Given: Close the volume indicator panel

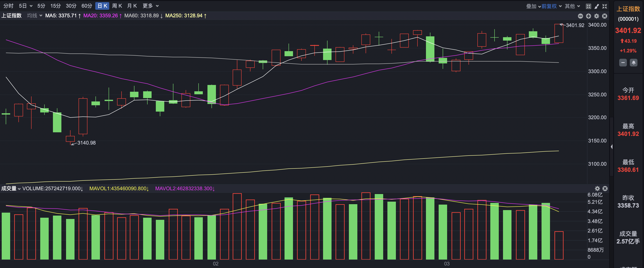Looking at the screenshot, I should pos(605,188).
